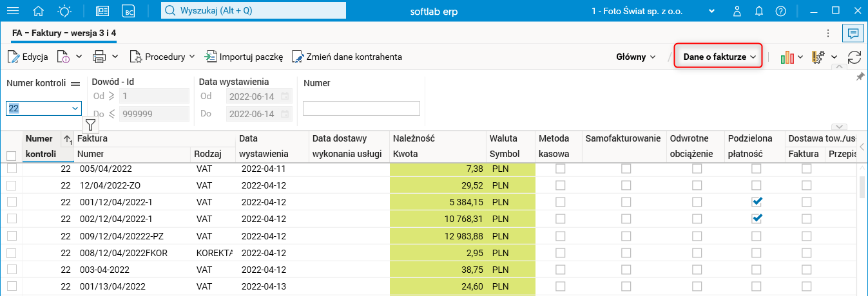Select row checkbox for invoice 12/04/2022-ZO
This screenshot has width=868, height=296.
pyautogui.click(x=11, y=185)
